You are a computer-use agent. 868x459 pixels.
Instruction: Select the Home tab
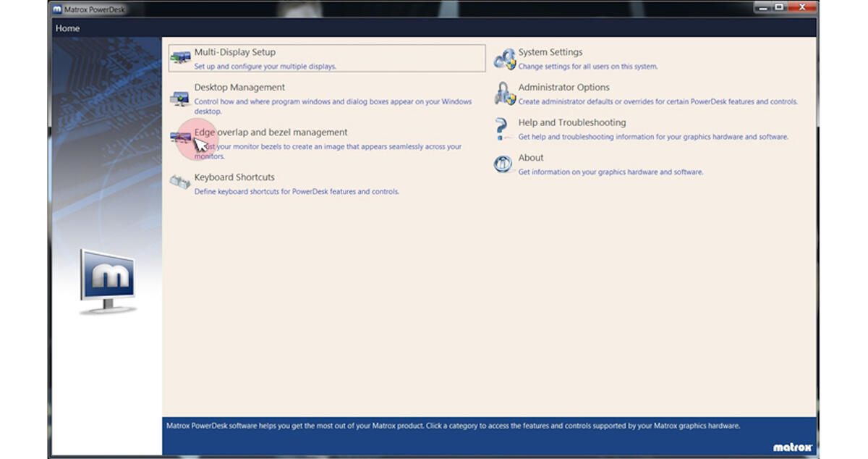pyautogui.click(x=67, y=28)
